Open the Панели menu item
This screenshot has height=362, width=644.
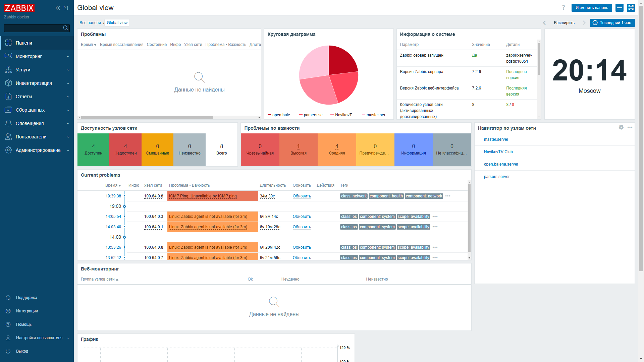tap(24, 43)
